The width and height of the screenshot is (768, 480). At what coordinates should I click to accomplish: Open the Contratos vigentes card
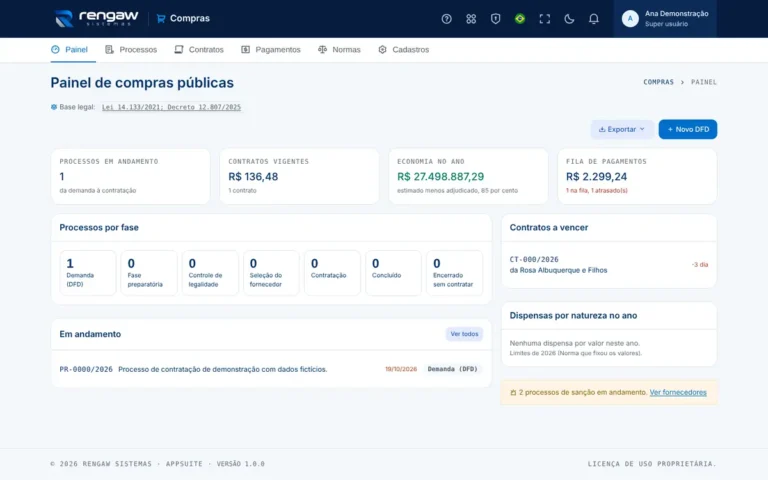point(299,176)
